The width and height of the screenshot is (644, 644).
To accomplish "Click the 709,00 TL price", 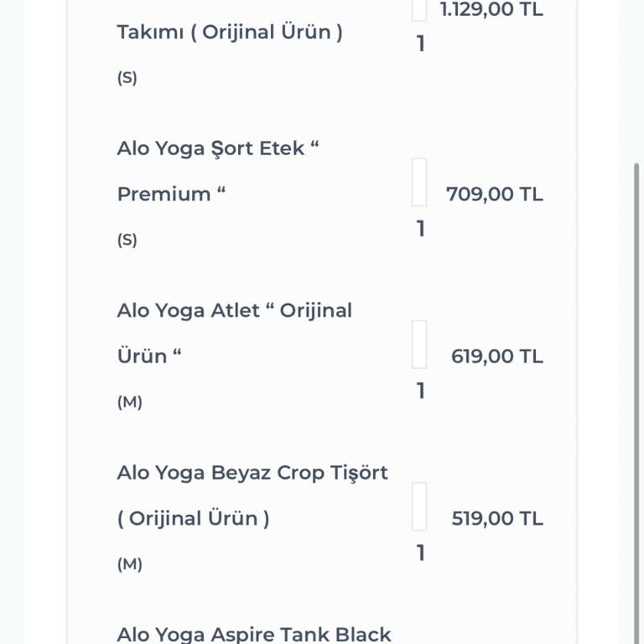I will (495, 195).
